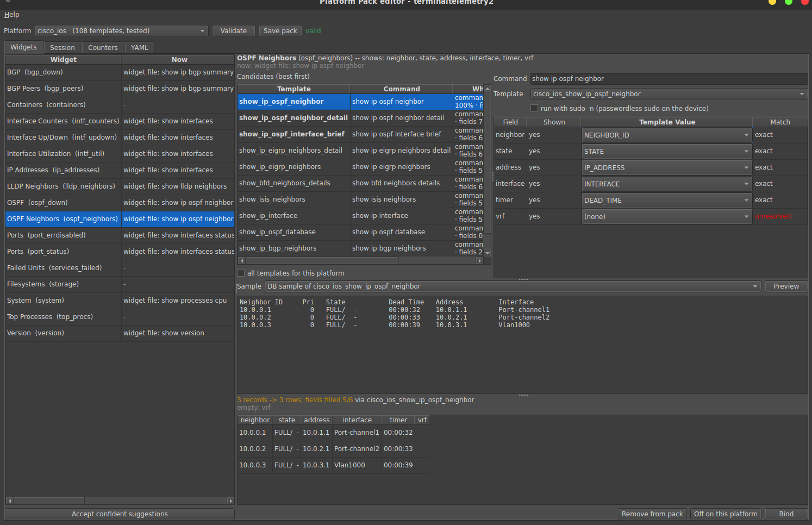The width and height of the screenshot is (812, 525).
Task: Click Off on this platform button
Action: coord(726,514)
